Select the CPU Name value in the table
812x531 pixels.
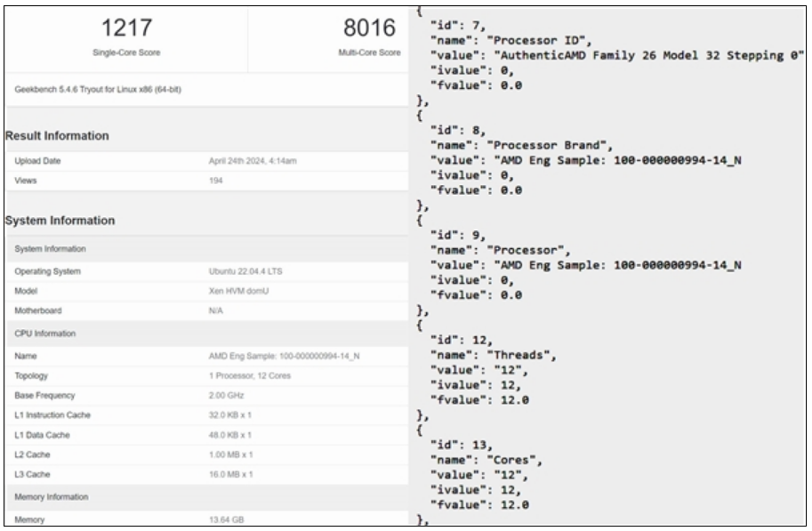point(285,357)
